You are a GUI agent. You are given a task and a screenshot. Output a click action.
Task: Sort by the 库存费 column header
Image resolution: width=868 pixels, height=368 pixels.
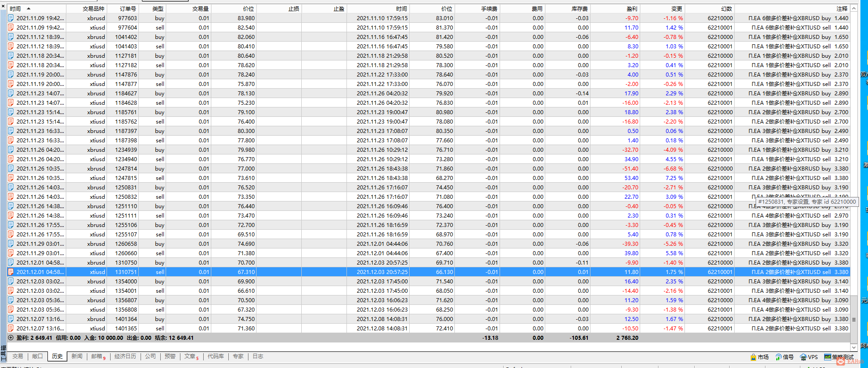point(568,9)
